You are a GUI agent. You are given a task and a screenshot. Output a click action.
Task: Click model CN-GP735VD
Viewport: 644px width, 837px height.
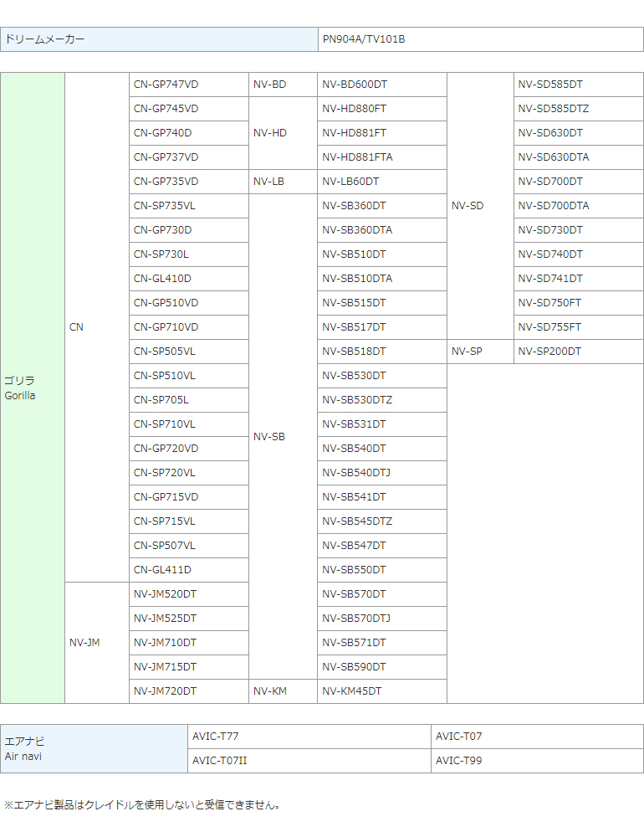(189, 182)
